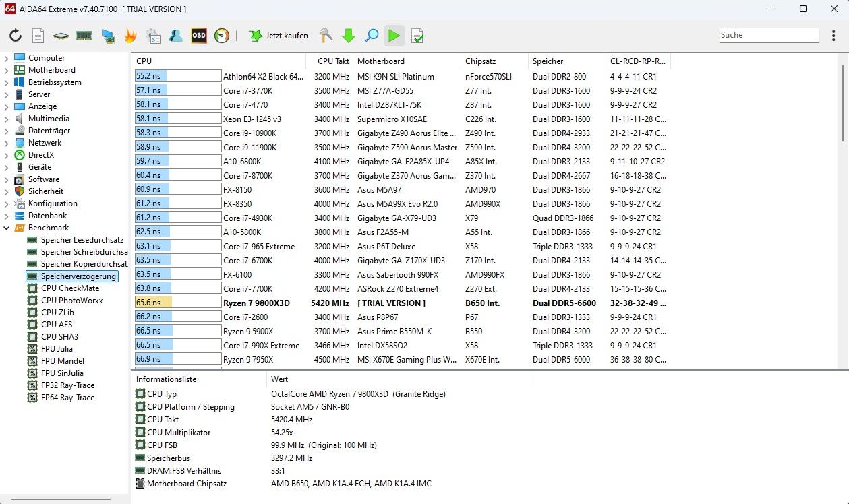The image size is (849, 504).
Task: Expand the Betriebssystem tree node
Action: [7, 82]
